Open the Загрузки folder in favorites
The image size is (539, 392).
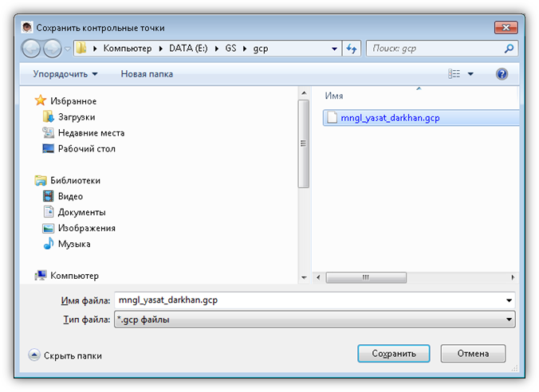[76, 117]
